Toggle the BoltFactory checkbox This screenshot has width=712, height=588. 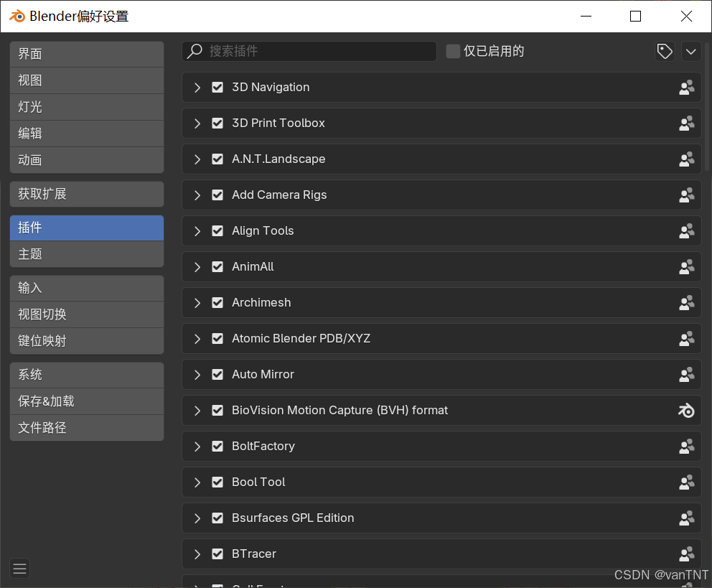pyautogui.click(x=217, y=447)
